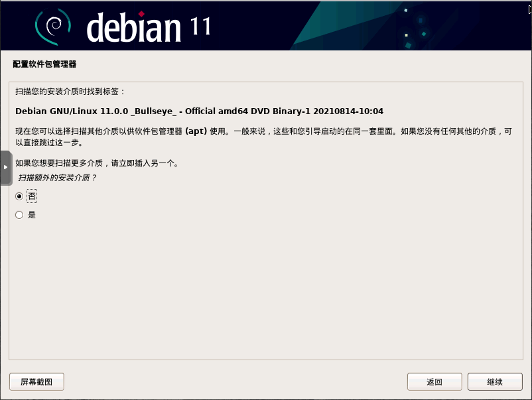Click the 是 option label
532x400 pixels.
click(x=32, y=215)
